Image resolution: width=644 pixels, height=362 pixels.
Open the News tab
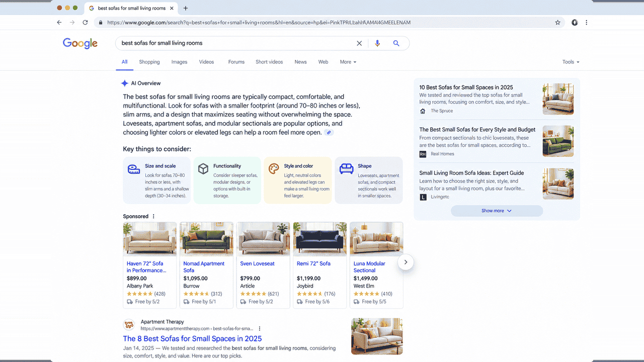coord(300,62)
